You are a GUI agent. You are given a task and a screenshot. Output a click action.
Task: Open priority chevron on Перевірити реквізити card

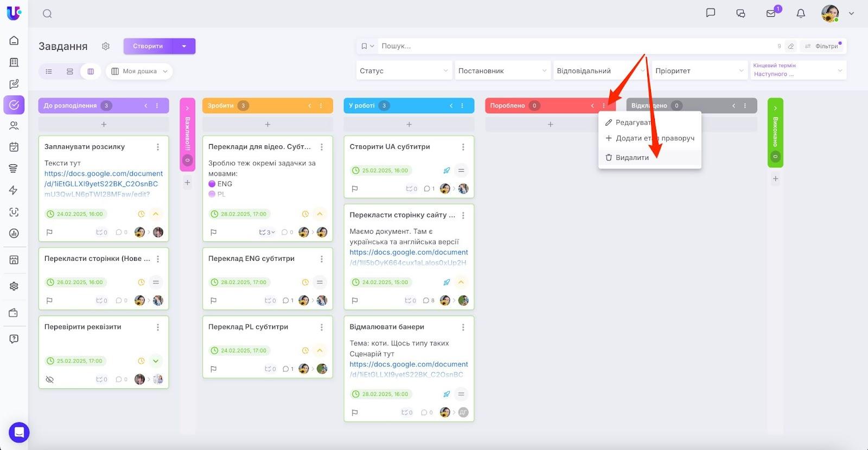tap(156, 361)
